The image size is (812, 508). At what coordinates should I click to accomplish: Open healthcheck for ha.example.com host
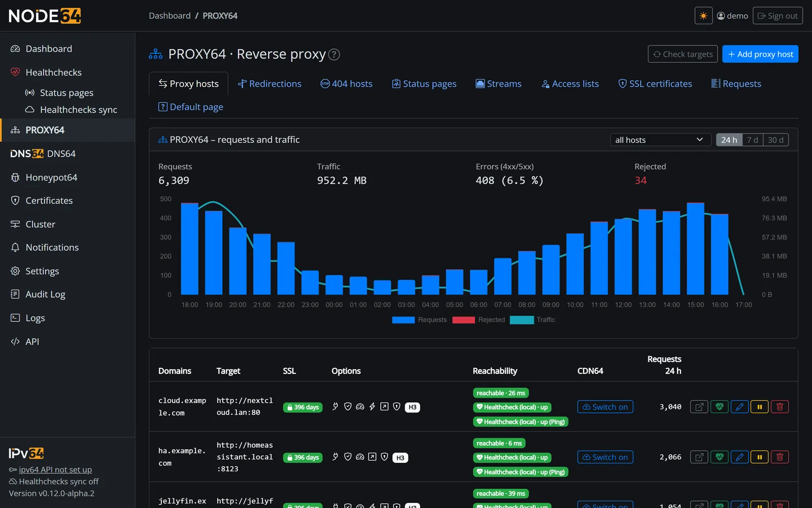click(719, 457)
